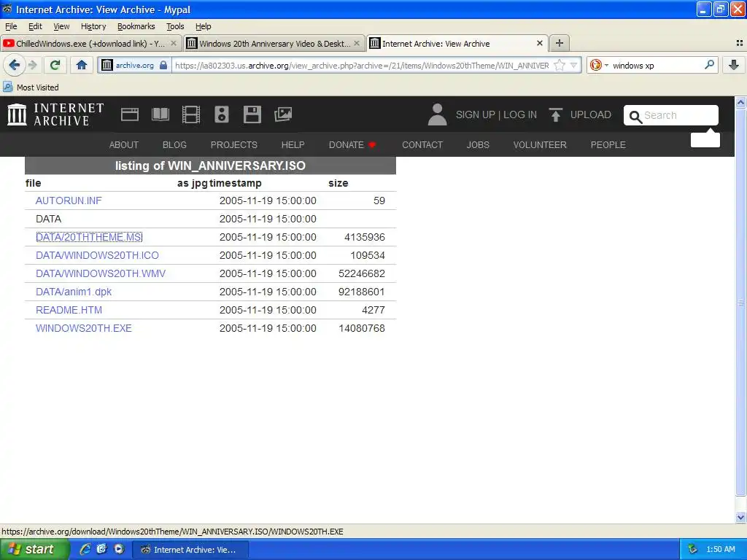Open the CONTACT link
The height and width of the screenshot is (560, 747).
pyautogui.click(x=422, y=145)
